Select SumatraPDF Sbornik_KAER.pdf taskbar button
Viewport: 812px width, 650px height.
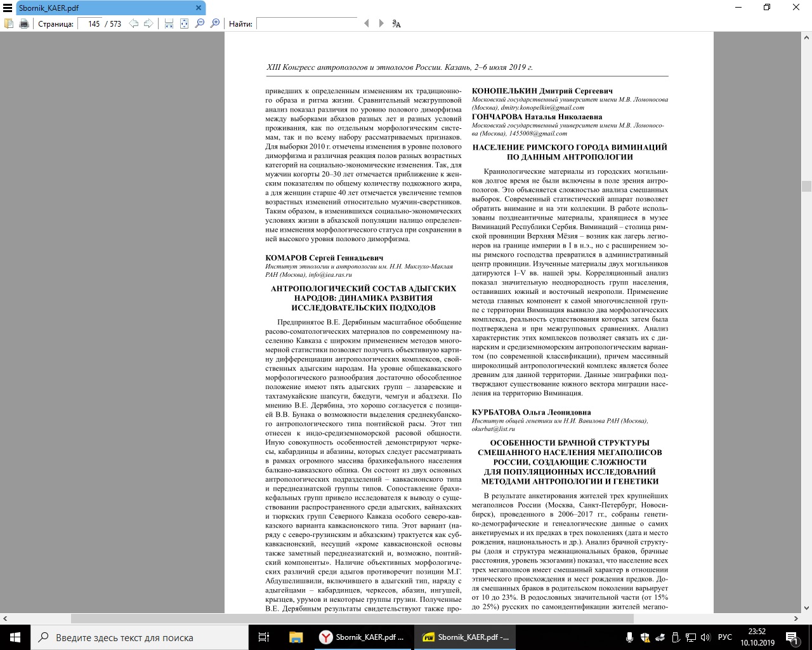(465, 637)
